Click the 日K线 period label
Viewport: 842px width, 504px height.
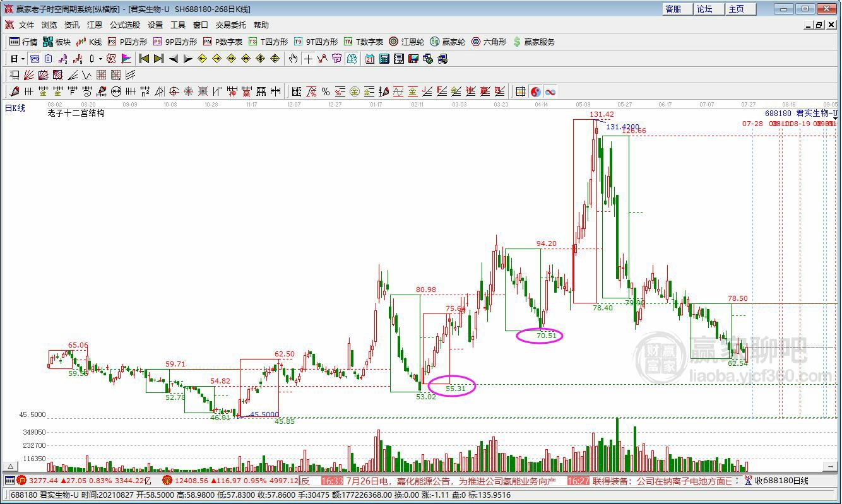pyautogui.click(x=15, y=108)
